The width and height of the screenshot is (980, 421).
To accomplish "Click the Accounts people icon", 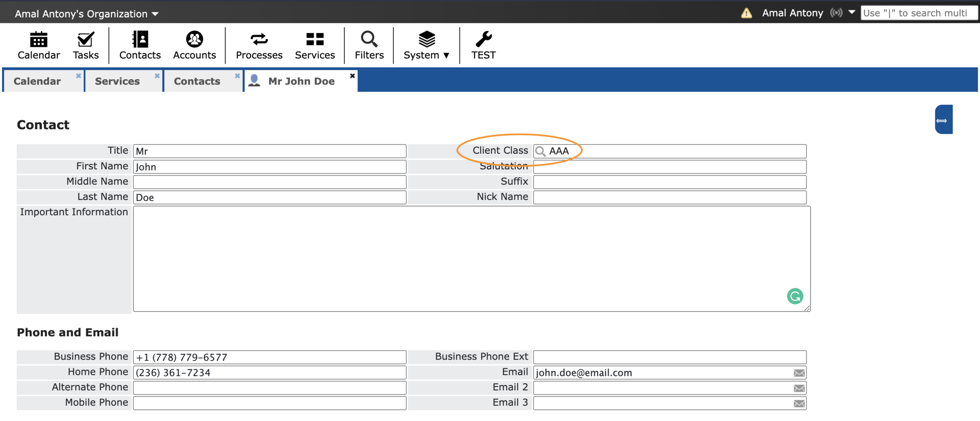I will click(x=195, y=44).
